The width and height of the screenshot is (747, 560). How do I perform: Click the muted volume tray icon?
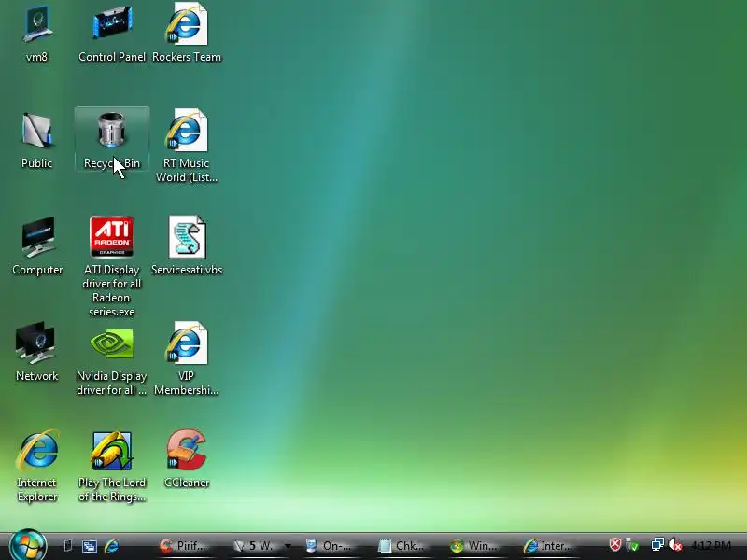[675, 544]
